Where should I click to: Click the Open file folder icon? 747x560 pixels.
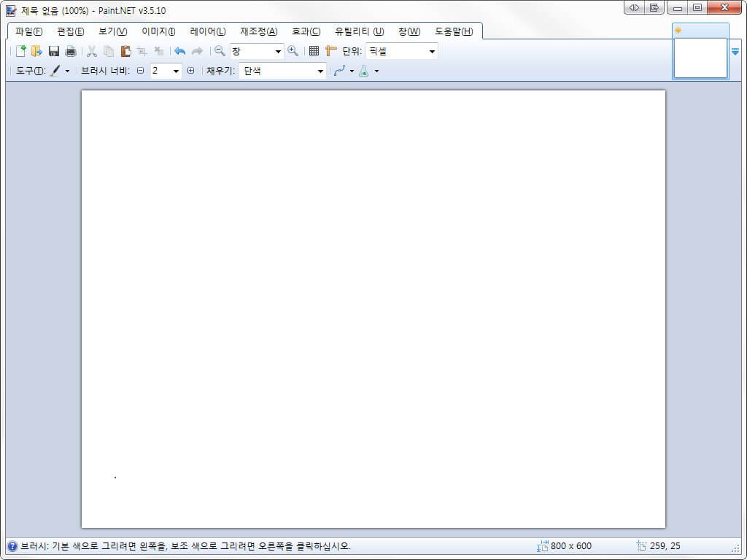(36, 51)
